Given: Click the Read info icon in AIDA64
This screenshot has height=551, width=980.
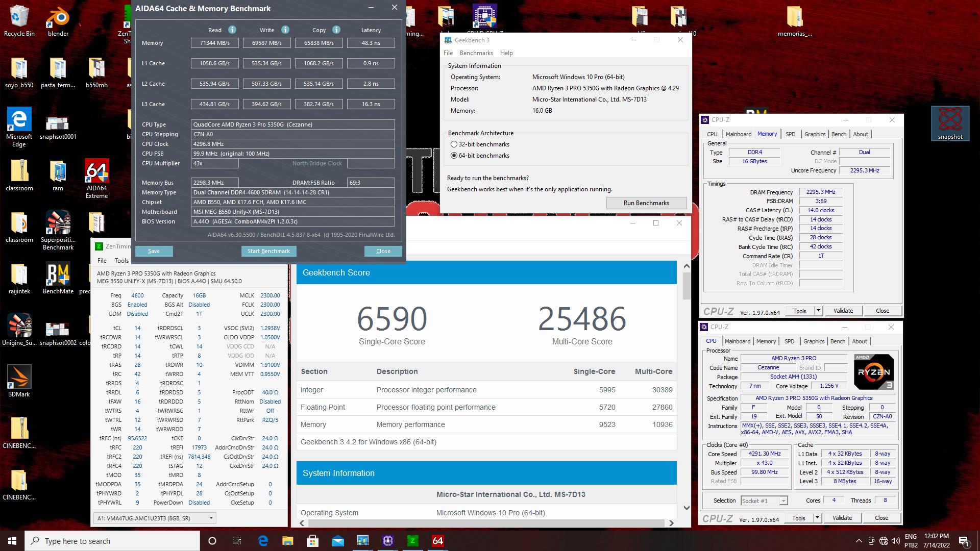Looking at the screenshot, I should click(232, 30).
